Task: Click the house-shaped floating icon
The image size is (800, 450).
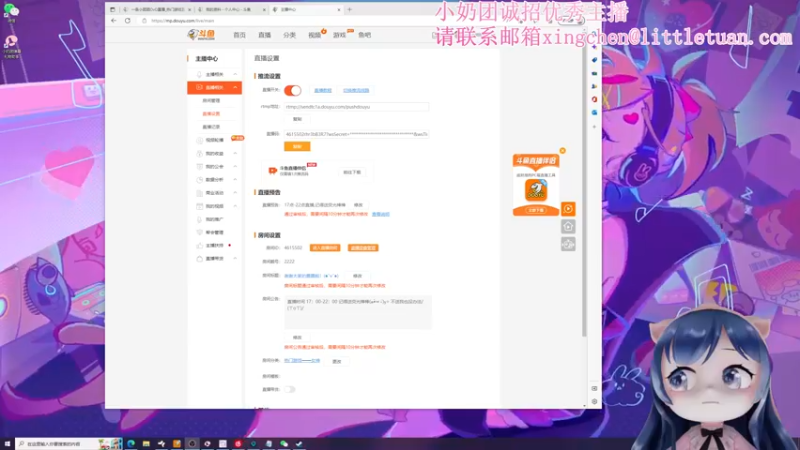Action: (568, 227)
